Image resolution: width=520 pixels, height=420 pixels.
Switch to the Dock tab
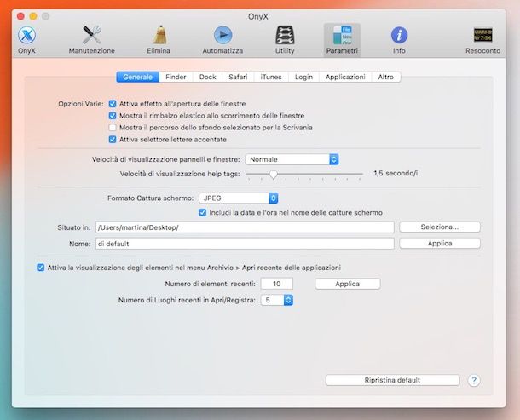coord(207,77)
